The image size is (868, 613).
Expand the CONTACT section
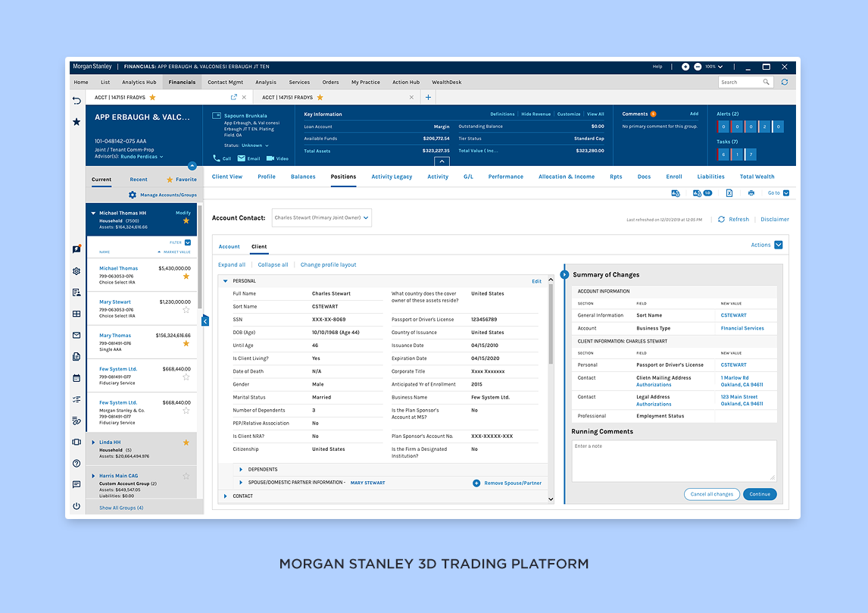tap(225, 496)
